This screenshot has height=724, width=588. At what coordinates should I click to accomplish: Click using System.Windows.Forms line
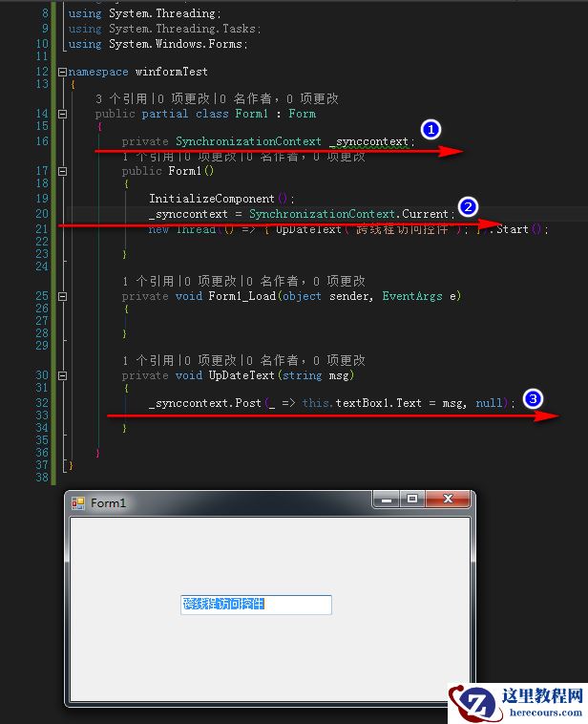[157, 44]
